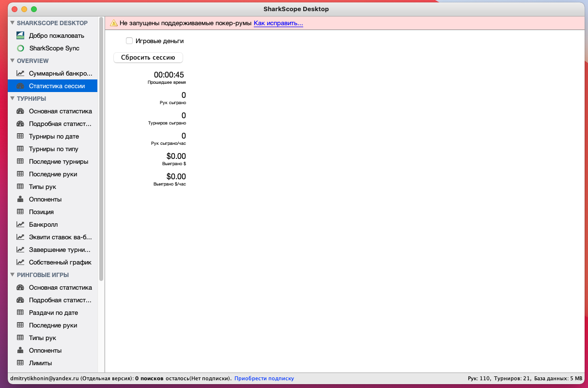This screenshot has width=588, height=388.
Task: Select Раздачи по дате under ринговые игры
Action: click(53, 312)
